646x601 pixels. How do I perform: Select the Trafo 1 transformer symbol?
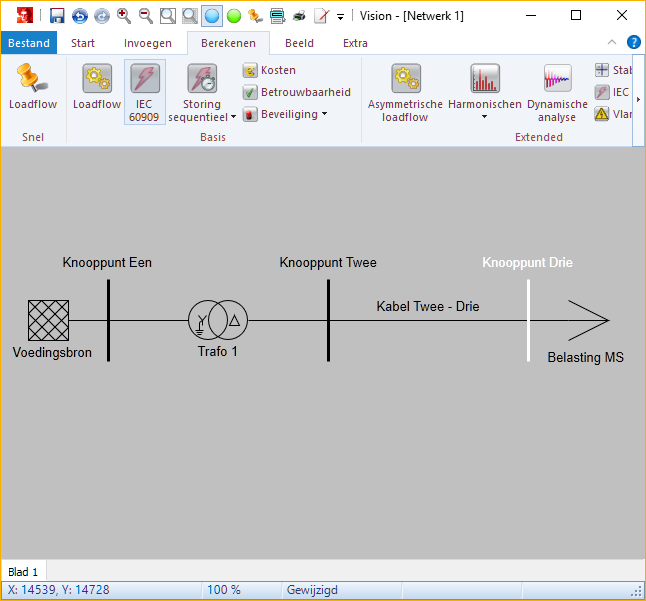click(x=218, y=321)
